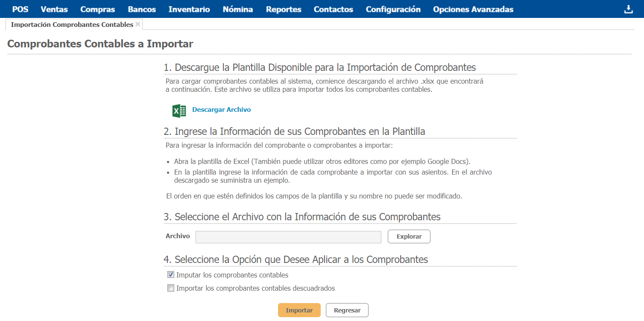The height and width of the screenshot is (321, 644).
Task: Toggle Imputar los comprobantes contables checkbox
Action: coord(171,275)
